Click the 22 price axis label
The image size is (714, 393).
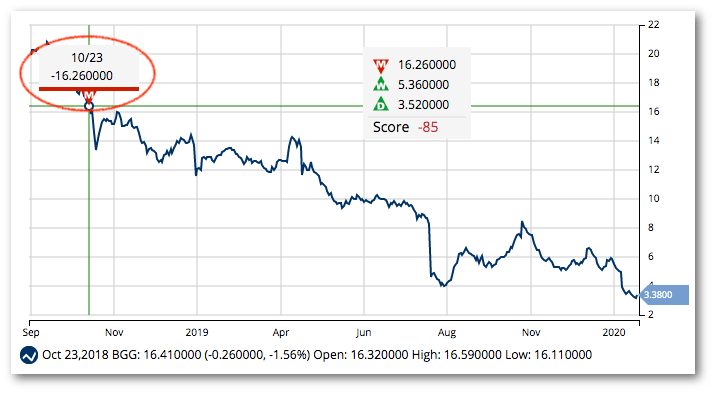click(x=653, y=25)
